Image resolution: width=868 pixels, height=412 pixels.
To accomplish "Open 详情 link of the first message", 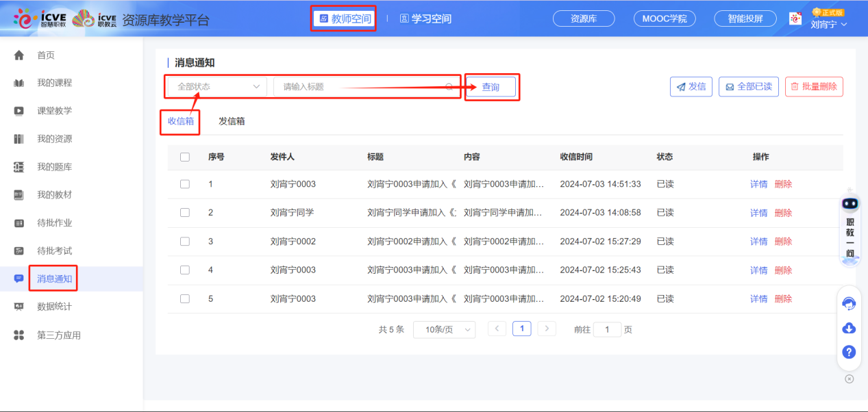I will point(758,183).
